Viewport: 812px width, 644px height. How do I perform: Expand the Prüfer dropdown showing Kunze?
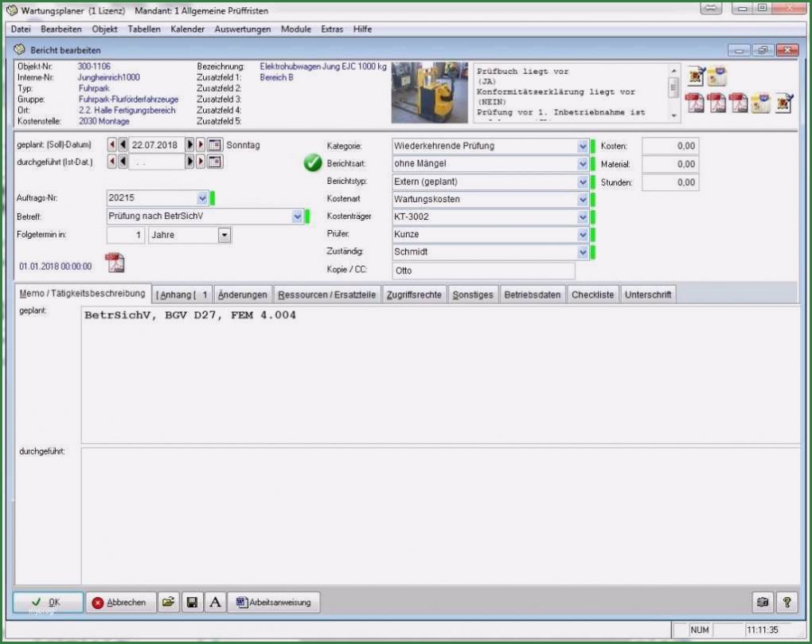click(583, 235)
